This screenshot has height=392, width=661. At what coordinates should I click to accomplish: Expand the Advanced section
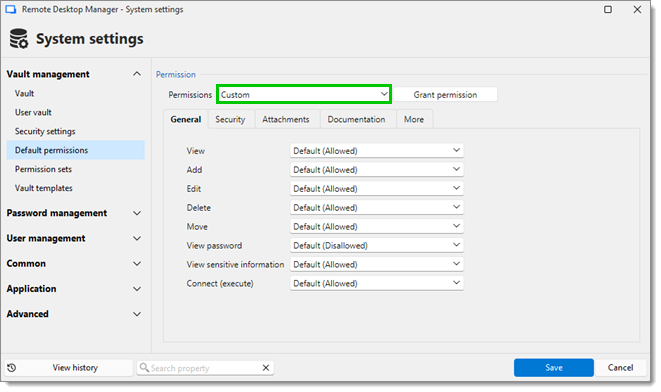click(x=137, y=314)
